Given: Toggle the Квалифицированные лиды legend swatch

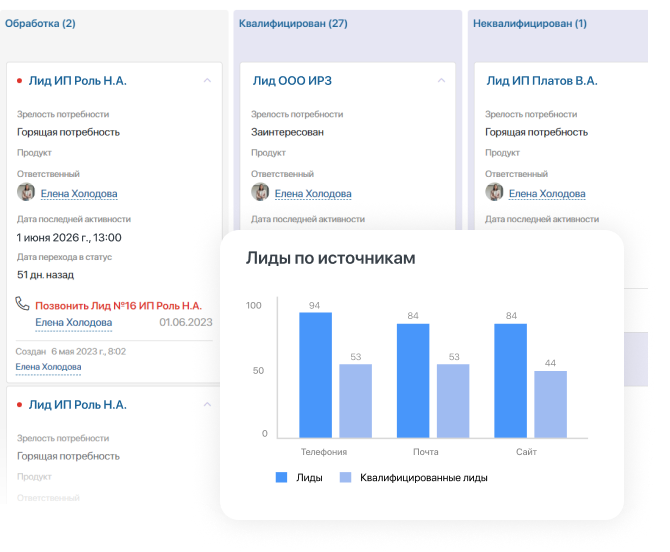Looking at the screenshot, I should 345,477.
